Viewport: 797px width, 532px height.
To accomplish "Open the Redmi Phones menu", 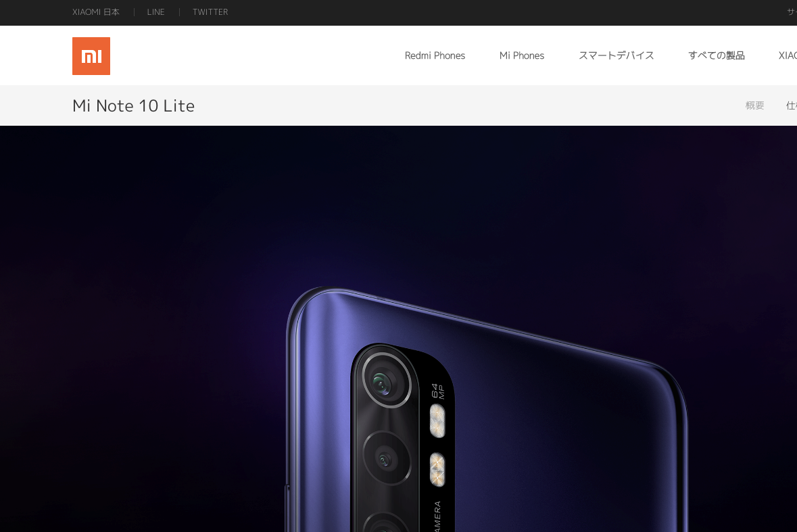I will click(x=435, y=55).
